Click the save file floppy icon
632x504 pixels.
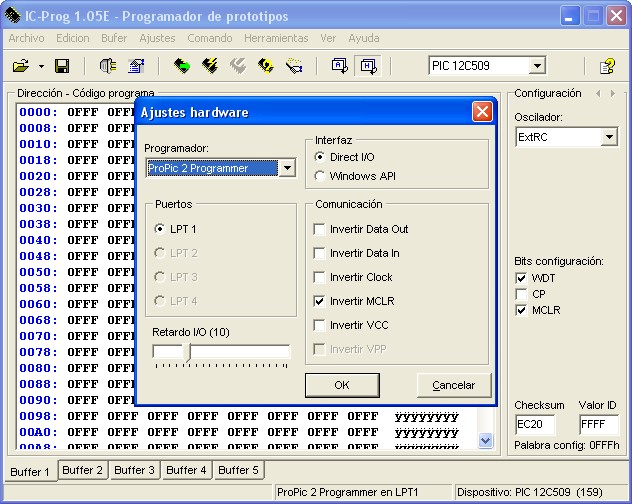[x=62, y=66]
